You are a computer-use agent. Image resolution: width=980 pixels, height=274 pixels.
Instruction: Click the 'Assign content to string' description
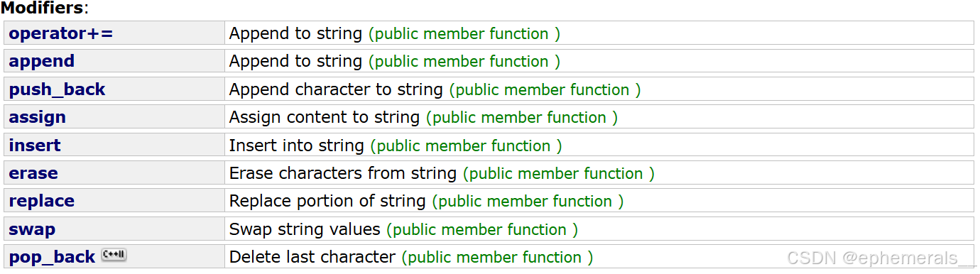[x=325, y=117]
